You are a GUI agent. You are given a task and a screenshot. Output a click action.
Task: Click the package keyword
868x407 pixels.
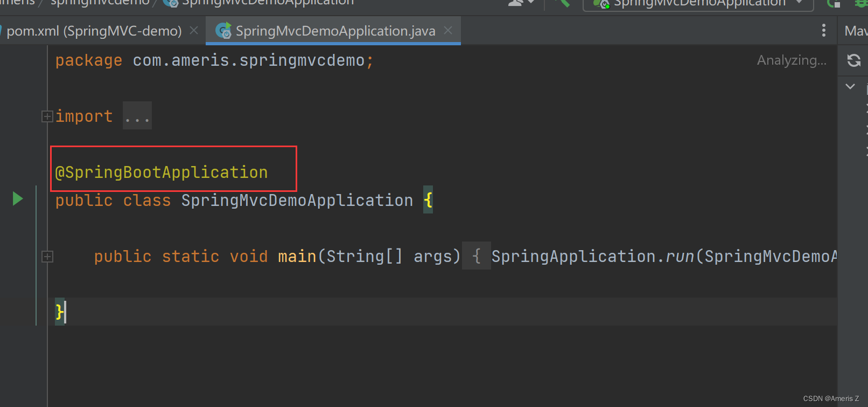89,61
